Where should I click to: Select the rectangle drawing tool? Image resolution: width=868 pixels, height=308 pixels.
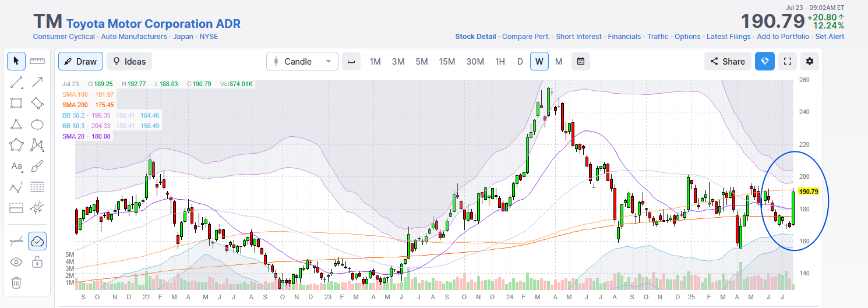click(x=16, y=103)
